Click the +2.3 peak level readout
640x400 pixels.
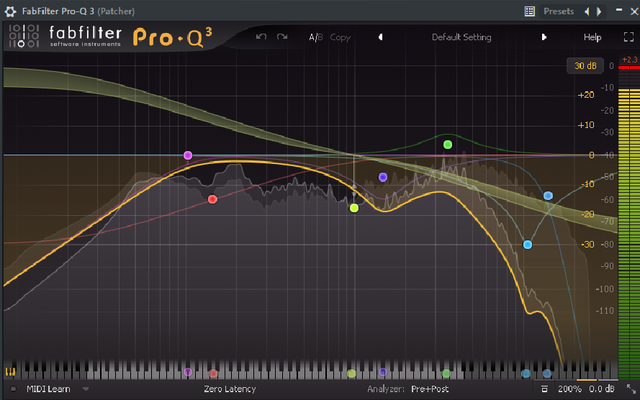[x=629, y=60]
